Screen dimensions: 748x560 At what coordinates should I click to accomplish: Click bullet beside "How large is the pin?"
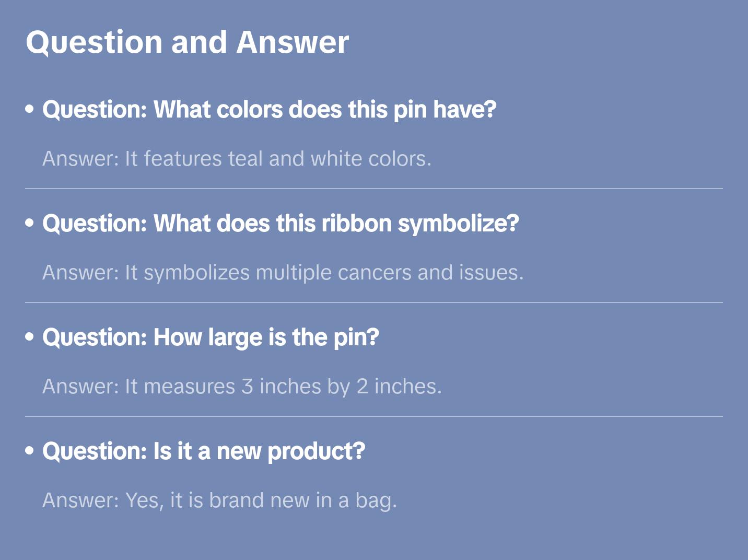point(30,337)
